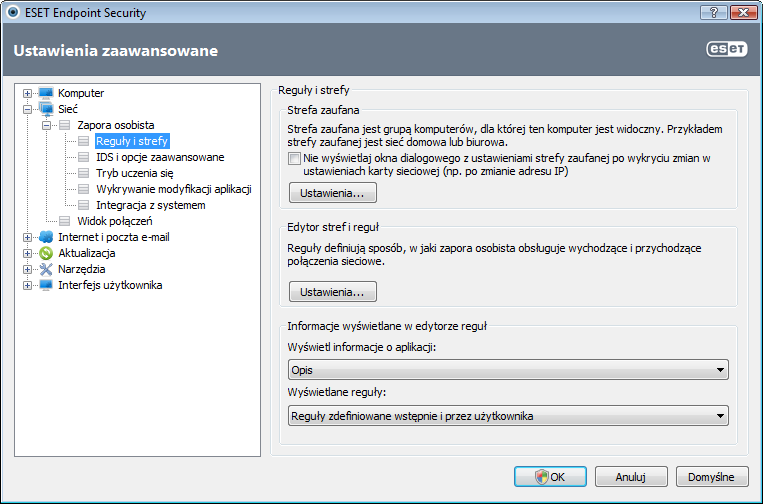Confirm settings with the OK button
This screenshot has width=763, height=504.
tap(550, 477)
